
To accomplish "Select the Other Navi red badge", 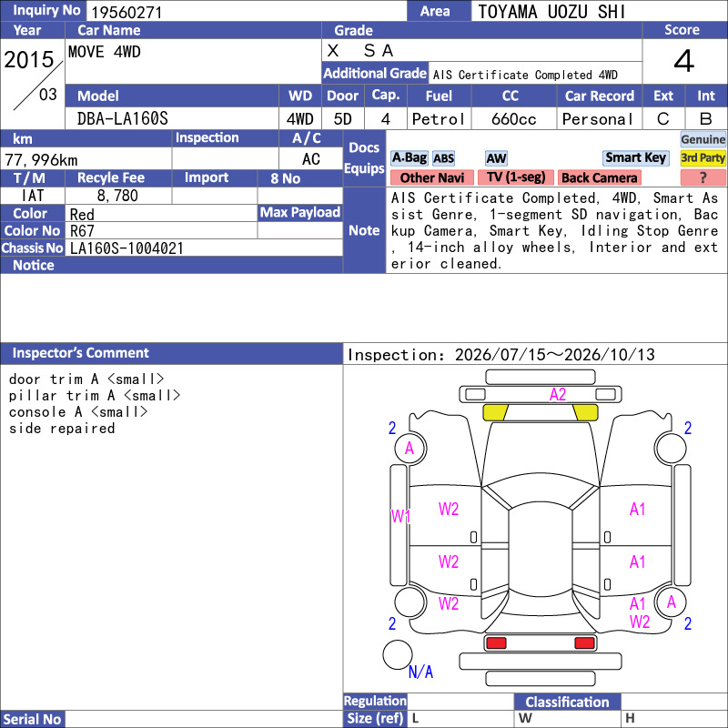I will point(431,177).
